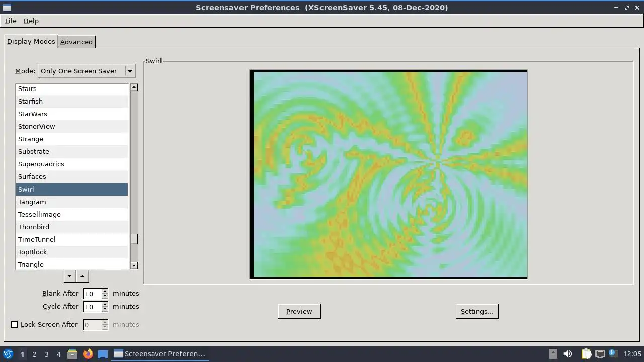Select Tangram in the screensaver list
This screenshot has width=644, height=362.
[x=72, y=202]
